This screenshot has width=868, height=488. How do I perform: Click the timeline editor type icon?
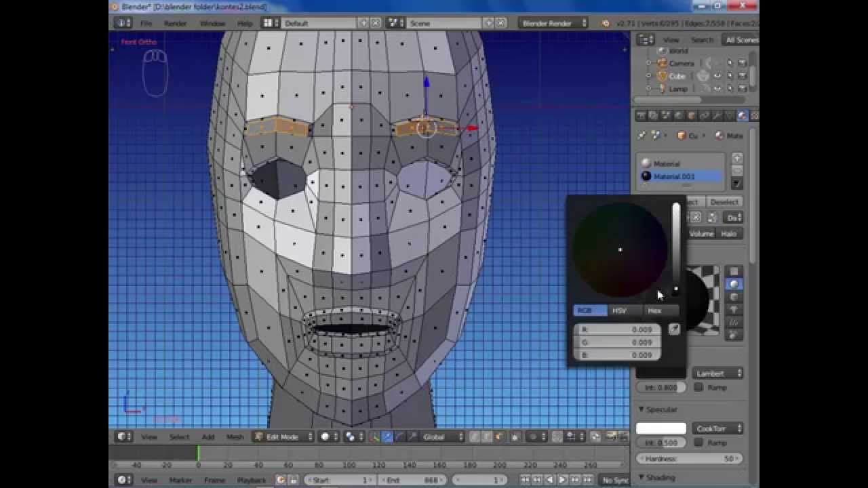[x=123, y=480]
